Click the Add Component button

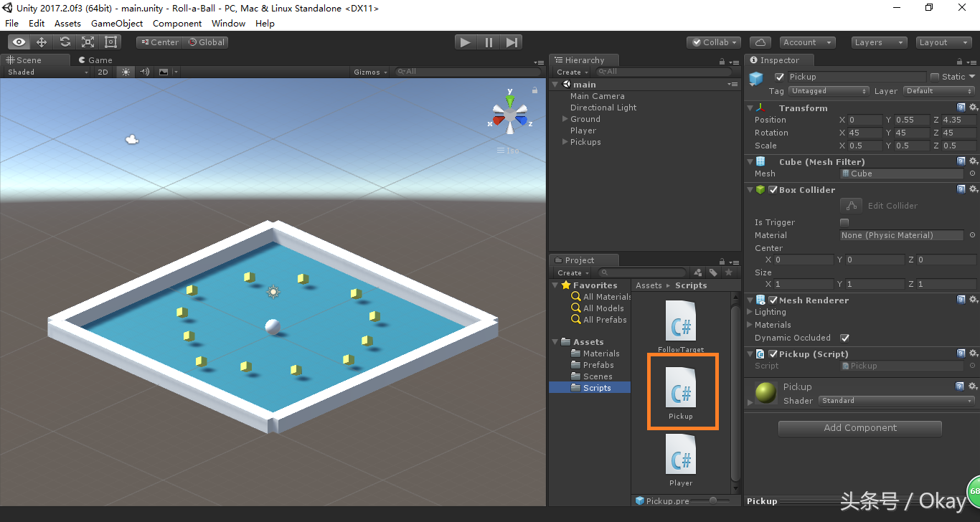(860, 428)
